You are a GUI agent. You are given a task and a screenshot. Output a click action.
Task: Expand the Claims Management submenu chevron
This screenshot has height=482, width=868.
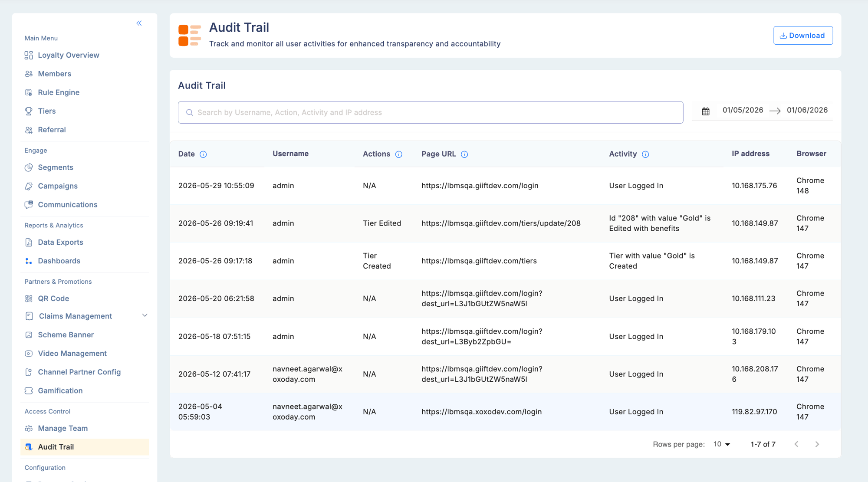[x=145, y=315]
